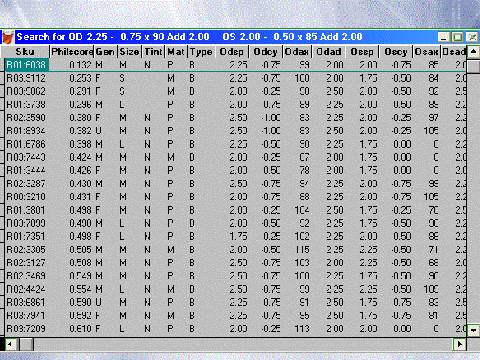This screenshot has width=480, height=360.
Task: Click the Type column header
Action: pos(202,52)
